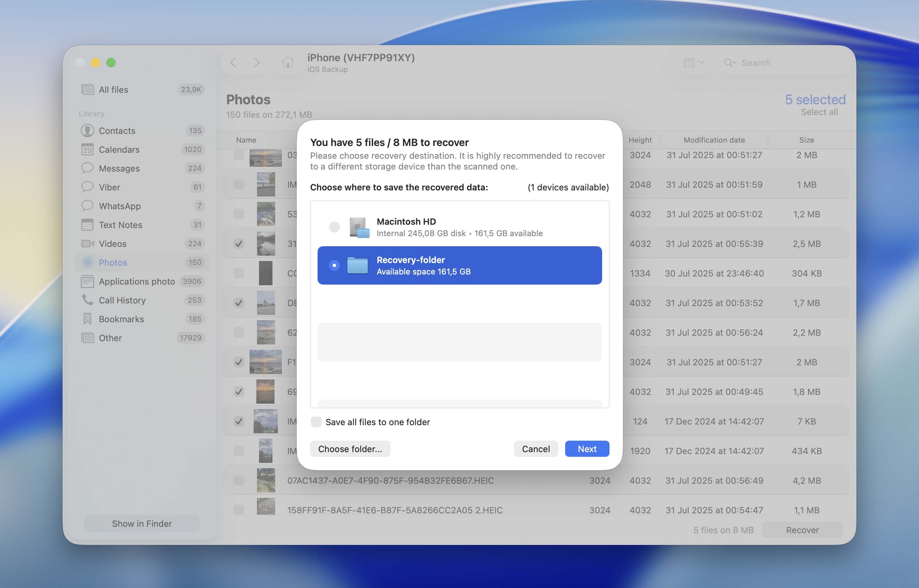Click into the Search field

point(783,63)
